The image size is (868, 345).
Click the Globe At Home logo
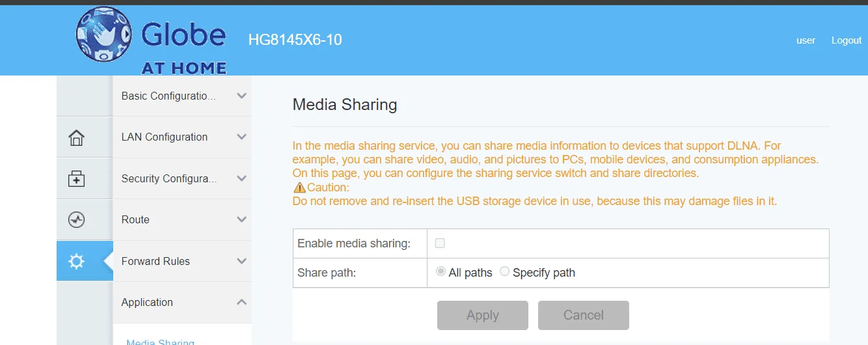point(151,41)
